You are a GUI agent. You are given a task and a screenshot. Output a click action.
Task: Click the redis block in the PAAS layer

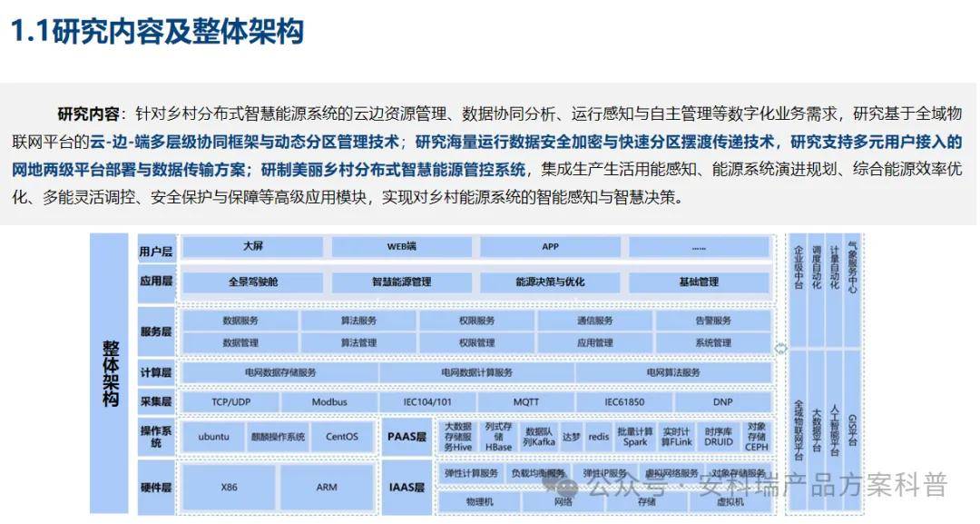pos(598,437)
